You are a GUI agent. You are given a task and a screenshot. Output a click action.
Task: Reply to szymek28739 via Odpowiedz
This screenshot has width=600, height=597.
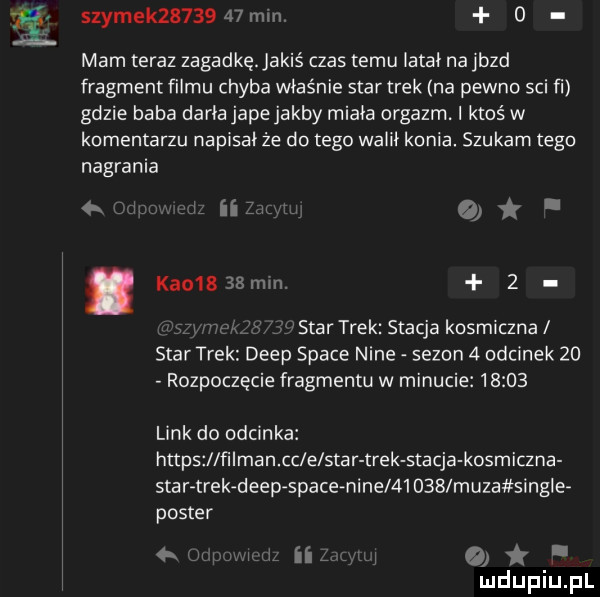143,209
